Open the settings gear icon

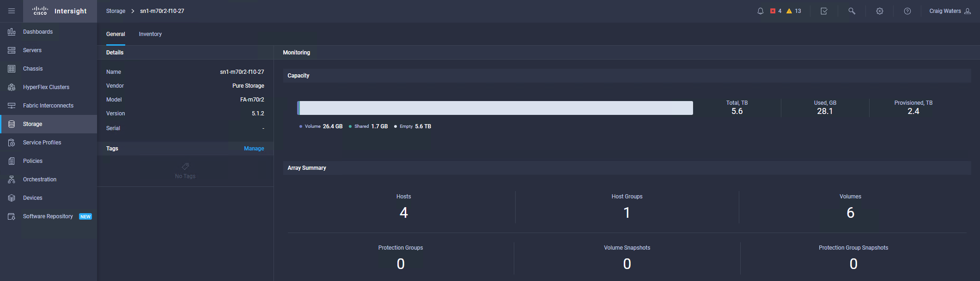879,11
